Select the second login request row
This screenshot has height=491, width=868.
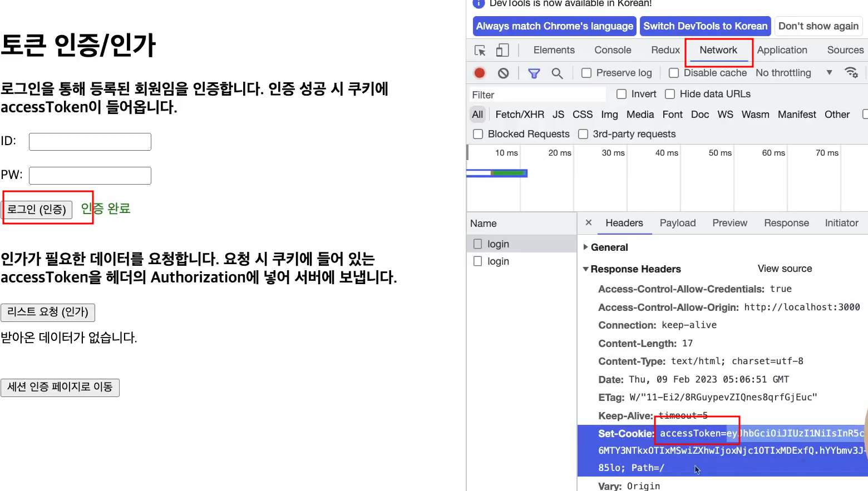point(521,261)
